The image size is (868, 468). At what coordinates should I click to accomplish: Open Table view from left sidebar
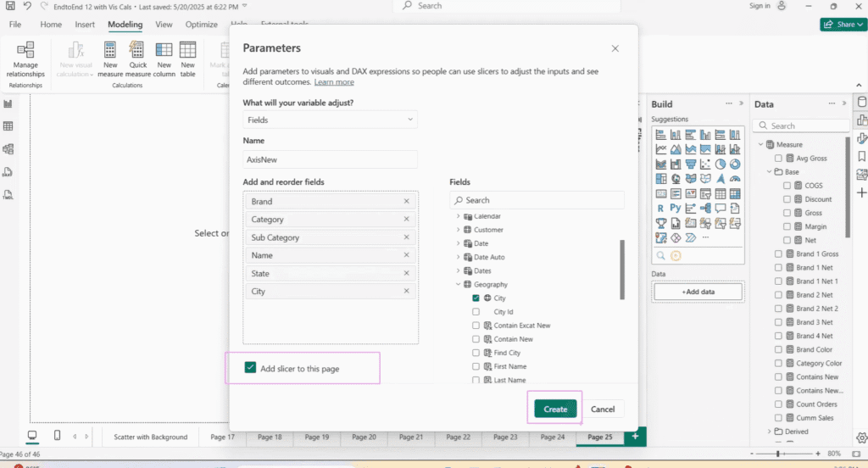click(x=8, y=126)
